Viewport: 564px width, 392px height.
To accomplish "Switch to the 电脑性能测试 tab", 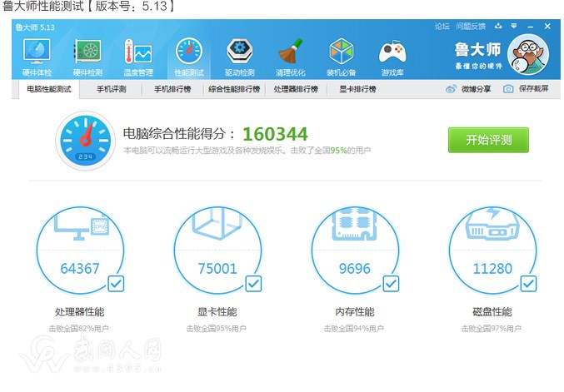I will (49, 89).
